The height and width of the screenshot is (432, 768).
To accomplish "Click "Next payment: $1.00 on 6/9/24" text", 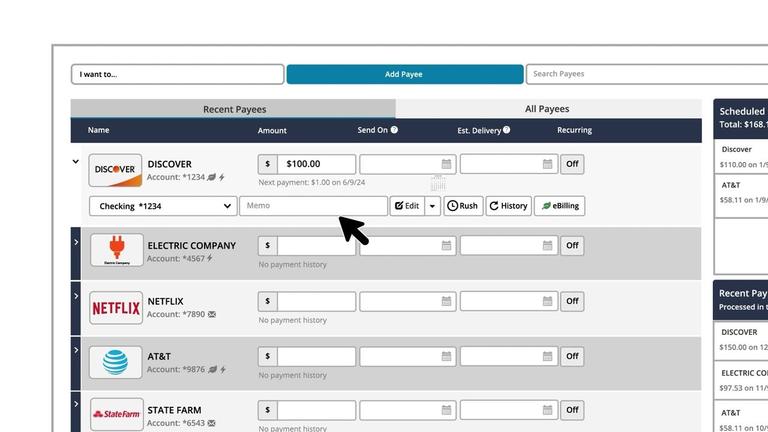I will [x=312, y=182].
